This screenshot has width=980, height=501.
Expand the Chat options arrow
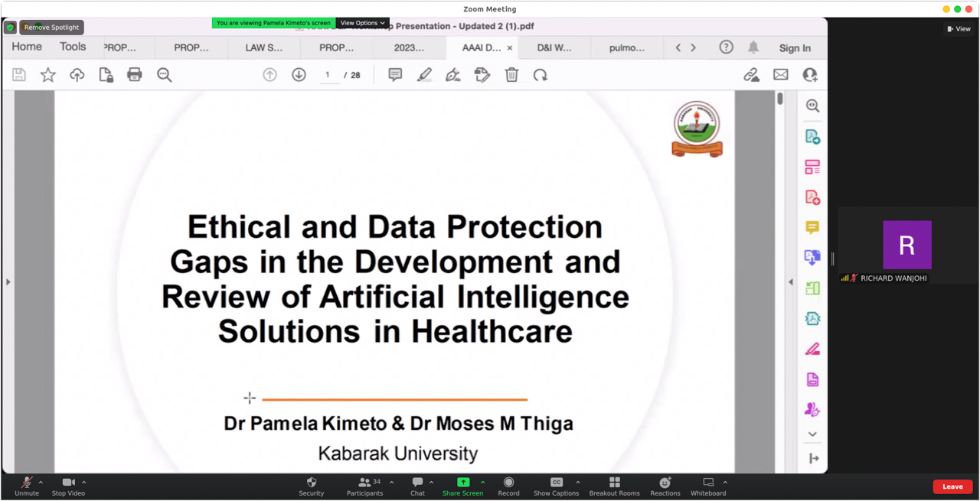pos(431,483)
